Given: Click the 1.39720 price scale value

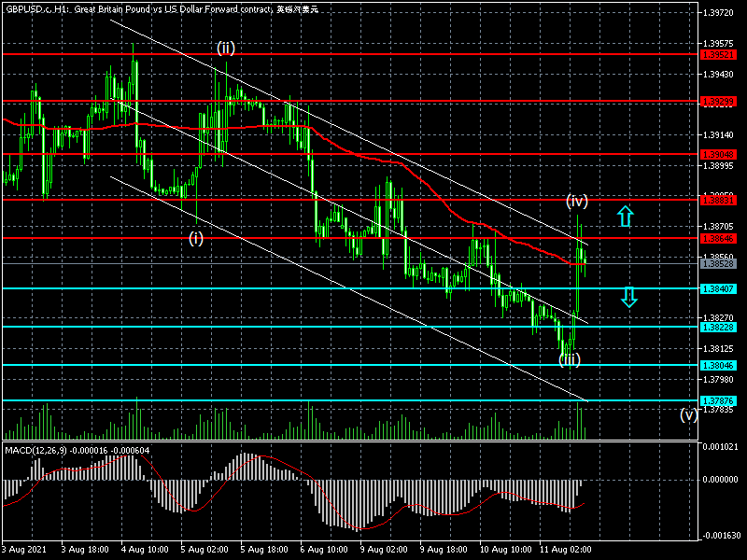Looking at the screenshot, I should pos(718,13).
